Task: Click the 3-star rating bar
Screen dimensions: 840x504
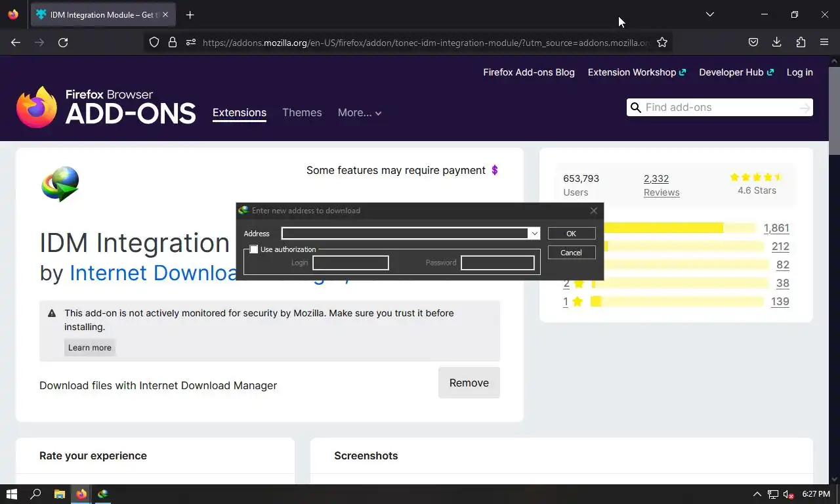Action: (x=686, y=265)
